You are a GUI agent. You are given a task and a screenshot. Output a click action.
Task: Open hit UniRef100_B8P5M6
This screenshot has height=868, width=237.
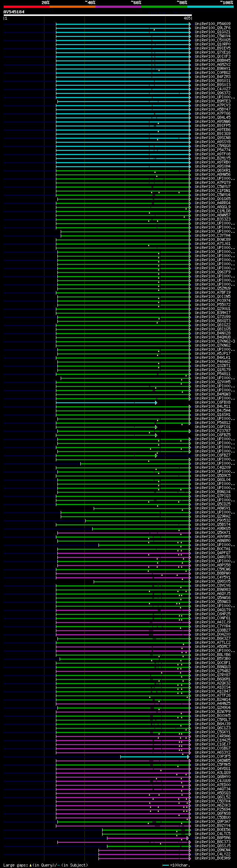213,838
